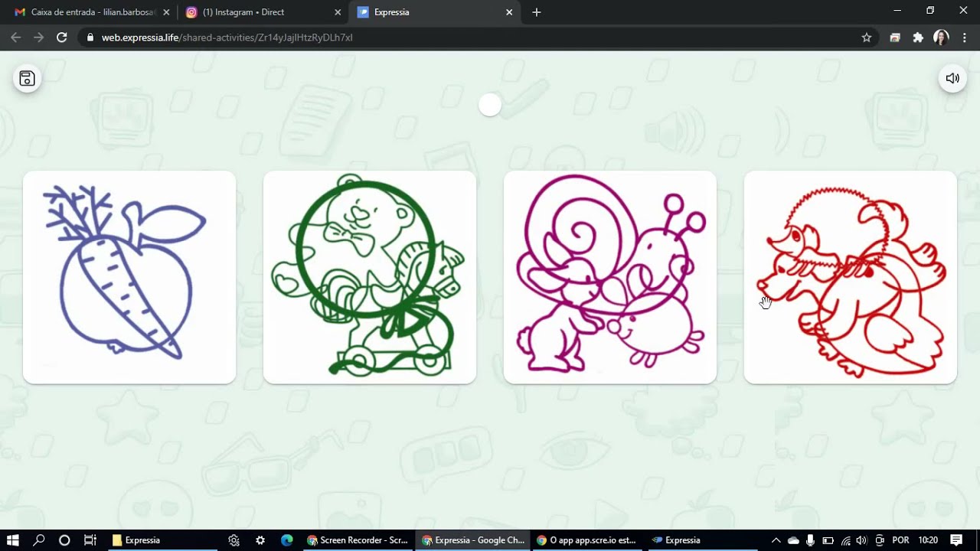
Task: Open the Chrome three-dot menu
Action: click(965, 37)
